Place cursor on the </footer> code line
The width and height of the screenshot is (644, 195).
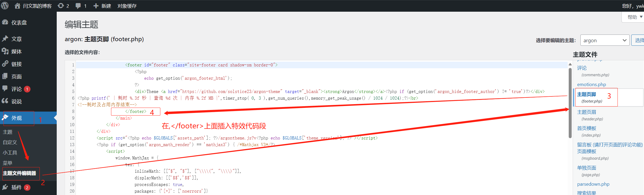click(x=136, y=112)
